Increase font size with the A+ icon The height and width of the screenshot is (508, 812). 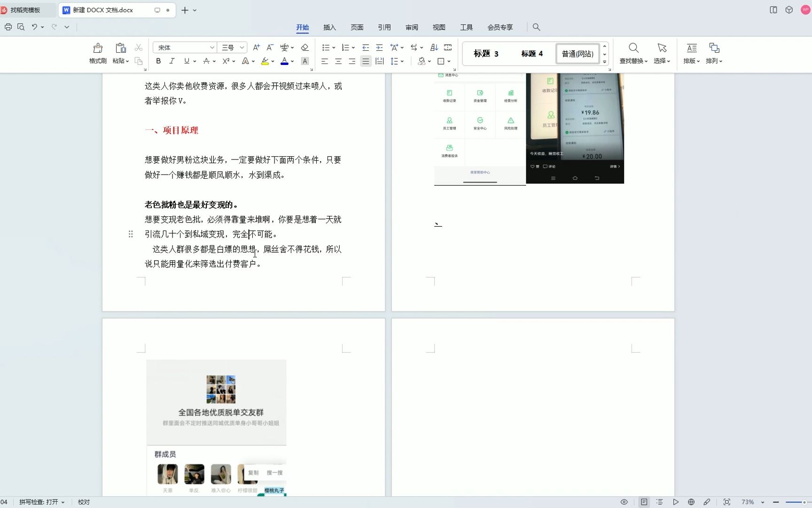(256, 48)
